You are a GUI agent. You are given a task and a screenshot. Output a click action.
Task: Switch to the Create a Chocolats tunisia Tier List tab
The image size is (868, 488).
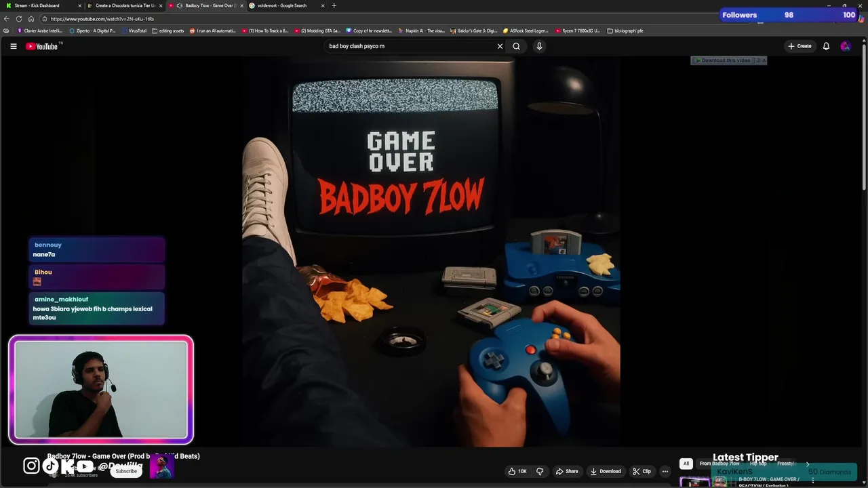pos(125,5)
